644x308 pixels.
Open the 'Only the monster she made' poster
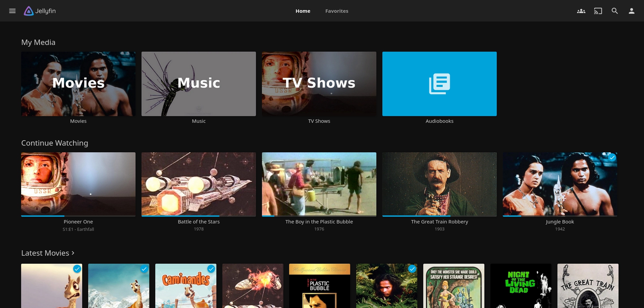[x=454, y=286]
